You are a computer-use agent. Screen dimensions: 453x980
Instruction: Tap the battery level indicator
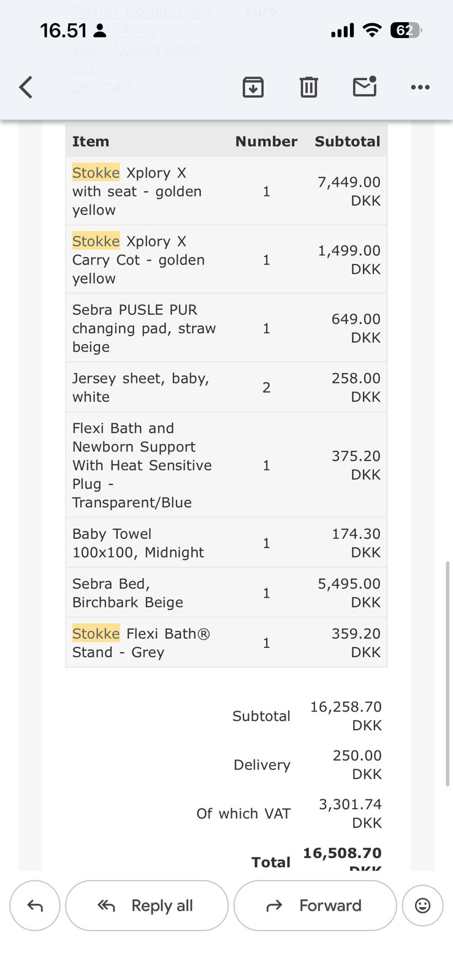tap(406, 31)
